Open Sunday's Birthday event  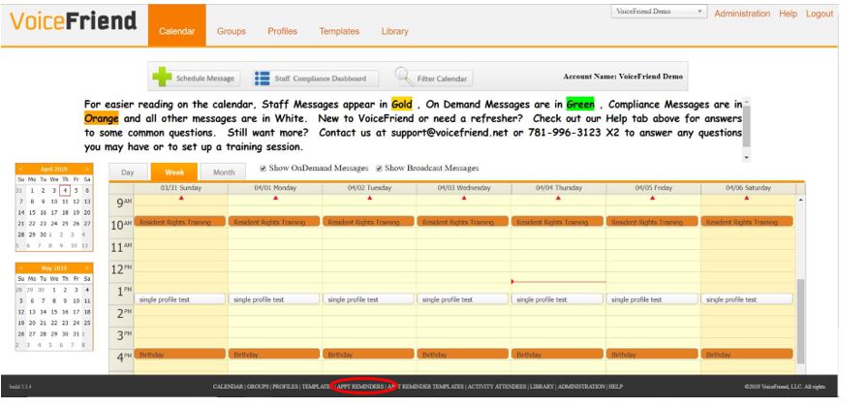pyautogui.click(x=180, y=354)
